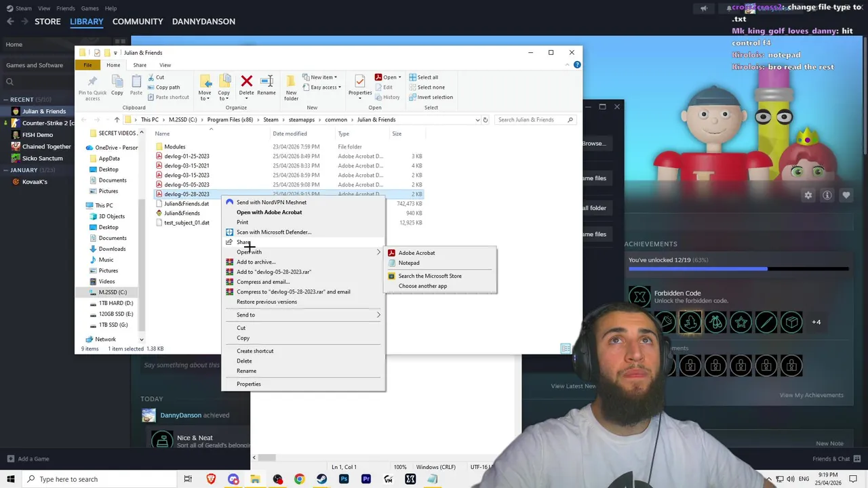The width and height of the screenshot is (868, 488).
Task: Collapse the JANUARY group in Steam library
Action: coord(5,170)
